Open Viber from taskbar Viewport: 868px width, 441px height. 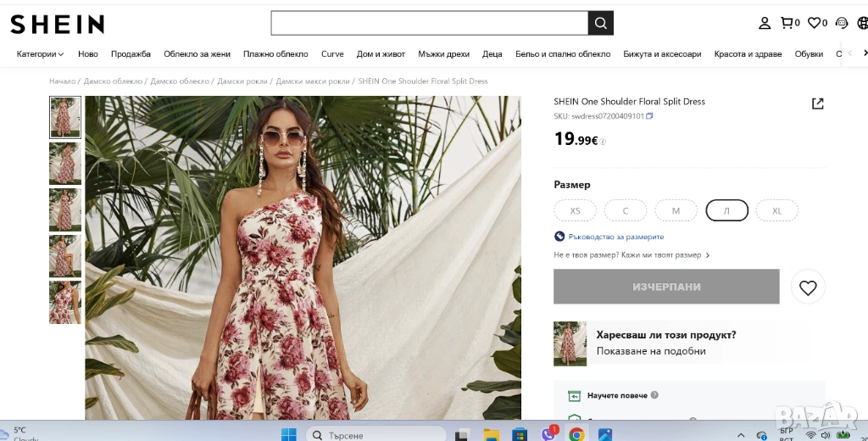[548, 434]
